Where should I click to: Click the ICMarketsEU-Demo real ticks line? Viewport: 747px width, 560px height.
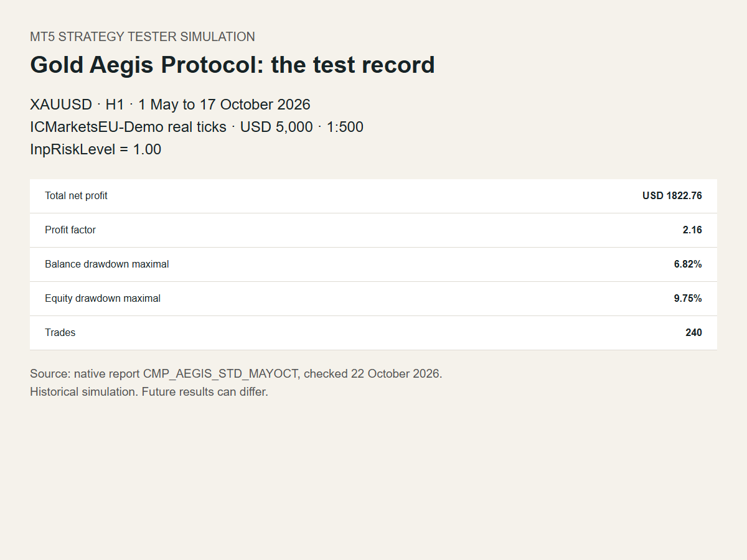pyautogui.click(x=197, y=127)
